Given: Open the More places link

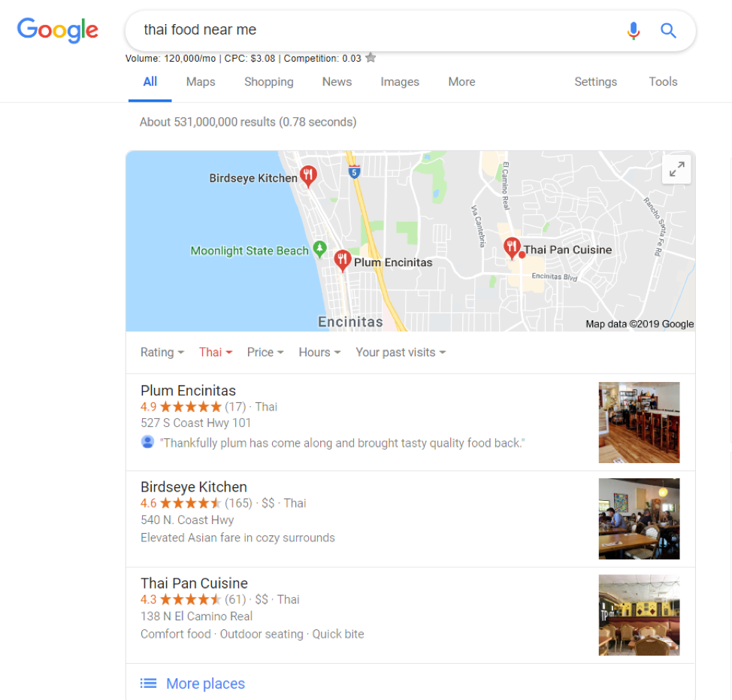Looking at the screenshot, I should coord(205,683).
